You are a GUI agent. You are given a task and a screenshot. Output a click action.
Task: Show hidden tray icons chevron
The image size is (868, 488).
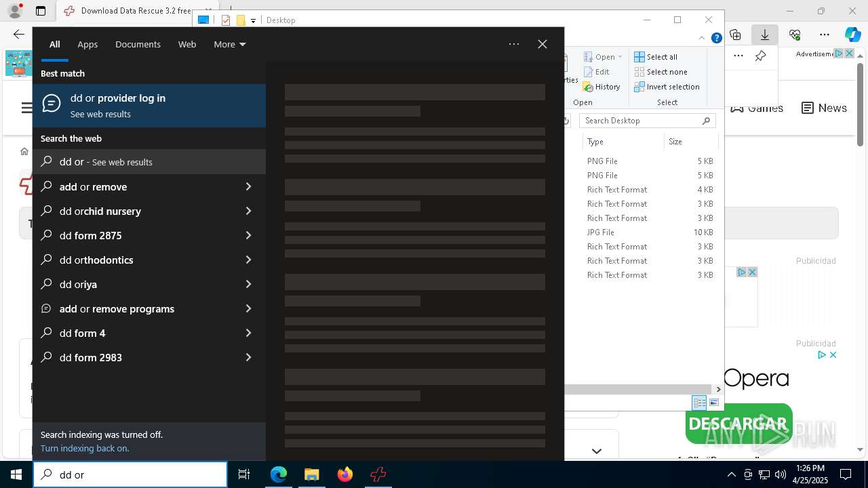click(x=731, y=474)
